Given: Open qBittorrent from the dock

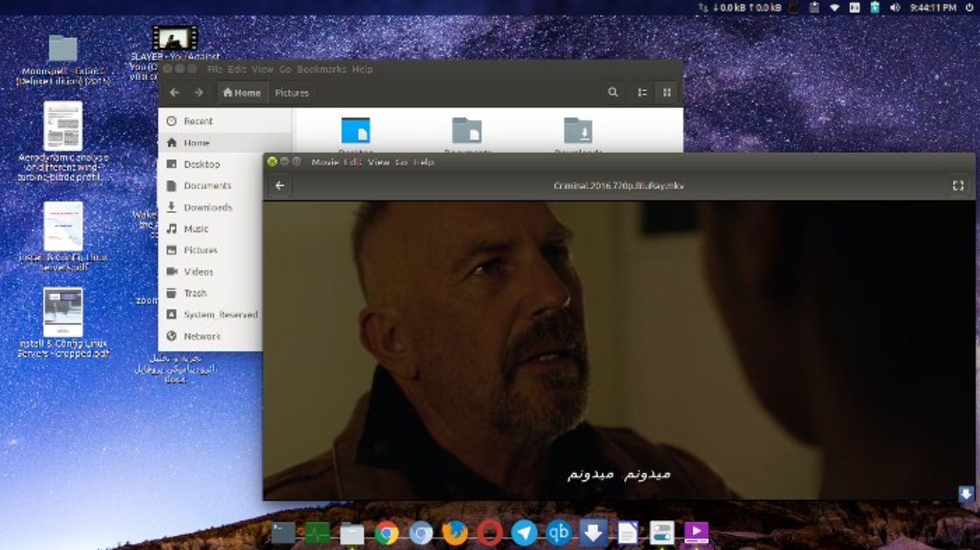Looking at the screenshot, I should pos(558,534).
